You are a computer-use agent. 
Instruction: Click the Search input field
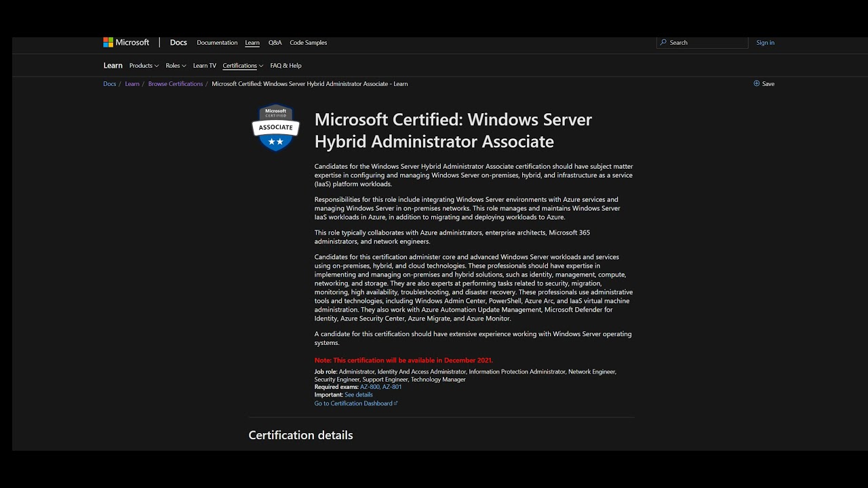703,43
